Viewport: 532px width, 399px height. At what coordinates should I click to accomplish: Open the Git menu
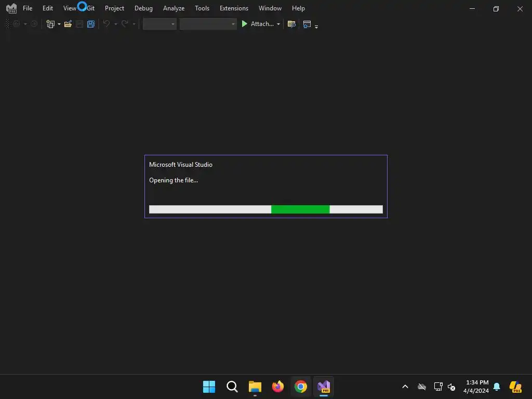click(x=90, y=8)
